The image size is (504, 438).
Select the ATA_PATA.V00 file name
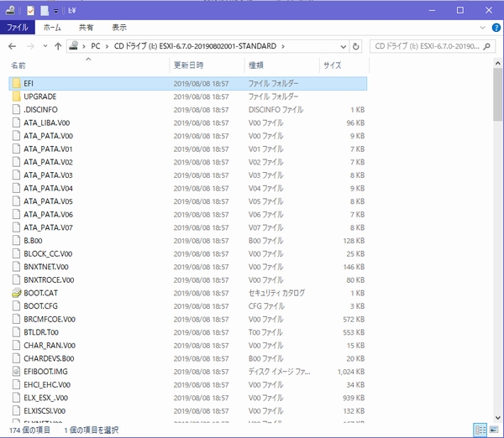tap(48, 136)
